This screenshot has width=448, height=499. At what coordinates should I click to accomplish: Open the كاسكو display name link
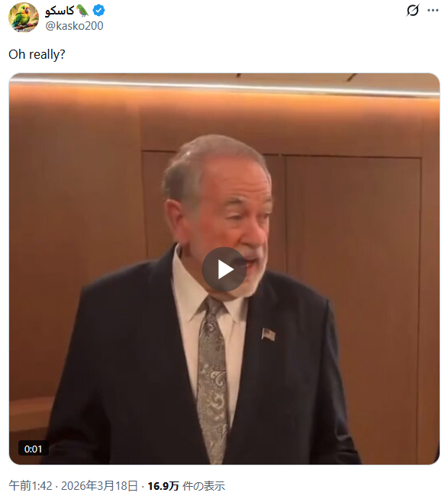pos(60,11)
